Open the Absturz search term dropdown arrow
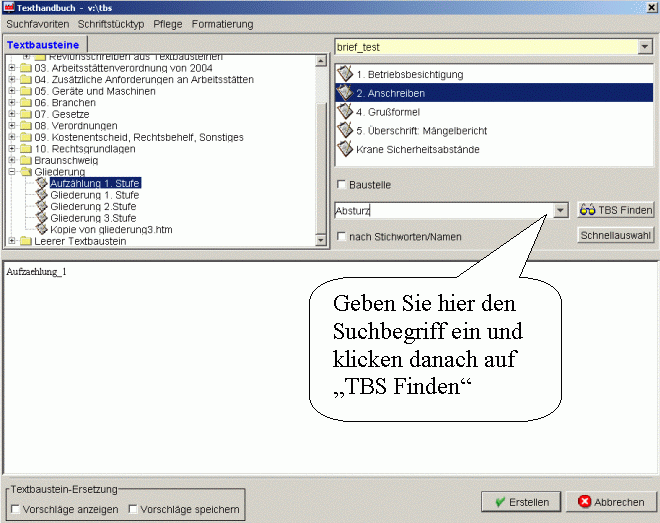The height and width of the screenshot is (523, 660). coord(560,210)
